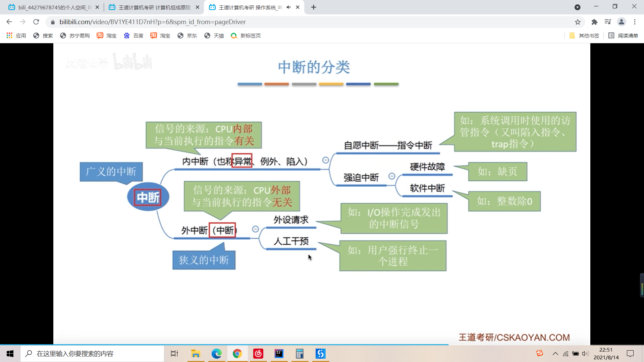Image resolution: width=644 pixels, height=362 pixels.
Task: Toggle the system volume tray icon
Action: [x=585, y=354]
